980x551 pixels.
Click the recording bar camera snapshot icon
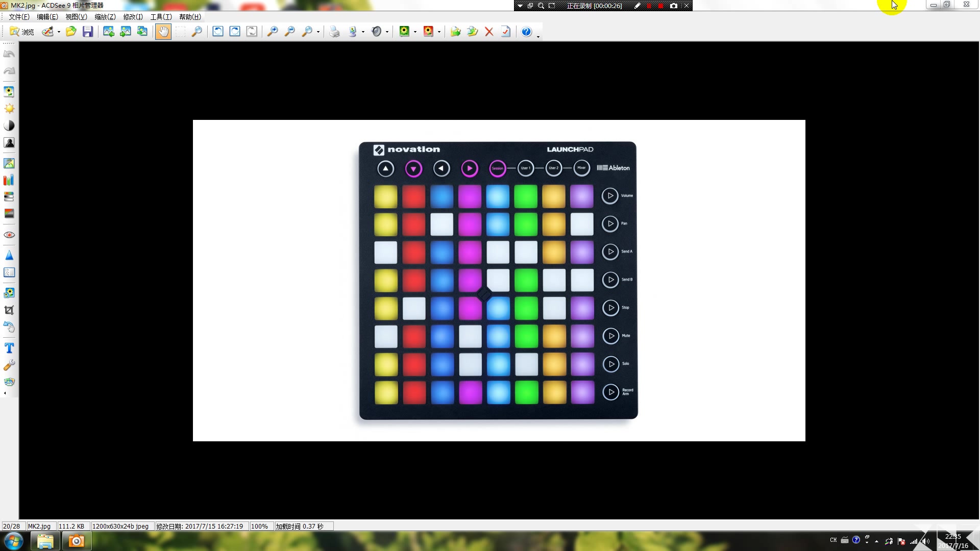click(674, 6)
